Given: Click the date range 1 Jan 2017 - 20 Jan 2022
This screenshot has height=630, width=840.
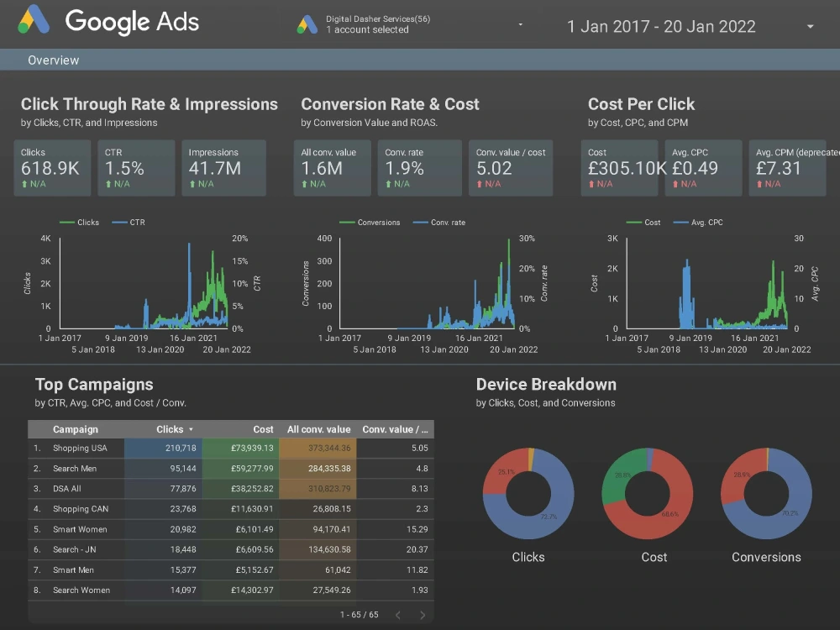Looking at the screenshot, I should point(661,26).
